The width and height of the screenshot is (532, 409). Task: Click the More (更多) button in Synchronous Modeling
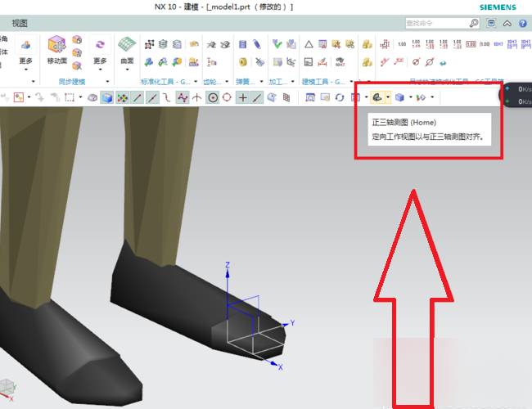[100, 53]
